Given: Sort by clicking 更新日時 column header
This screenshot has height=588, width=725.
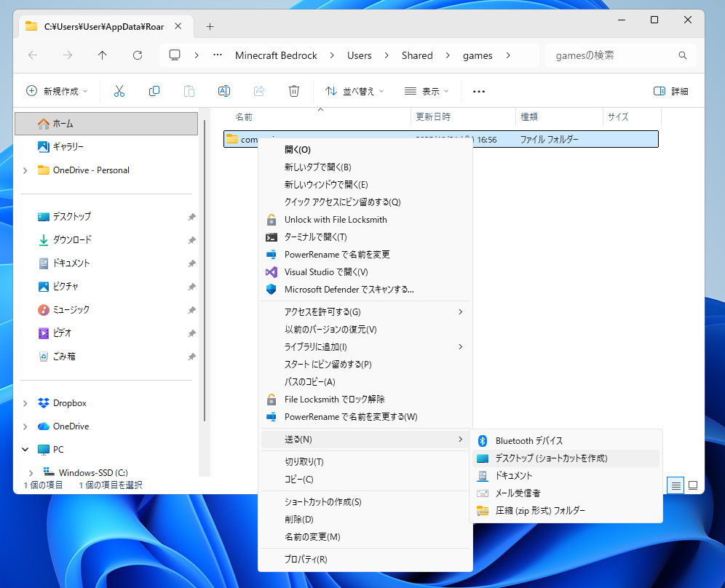Looking at the screenshot, I should click(x=433, y=116).
